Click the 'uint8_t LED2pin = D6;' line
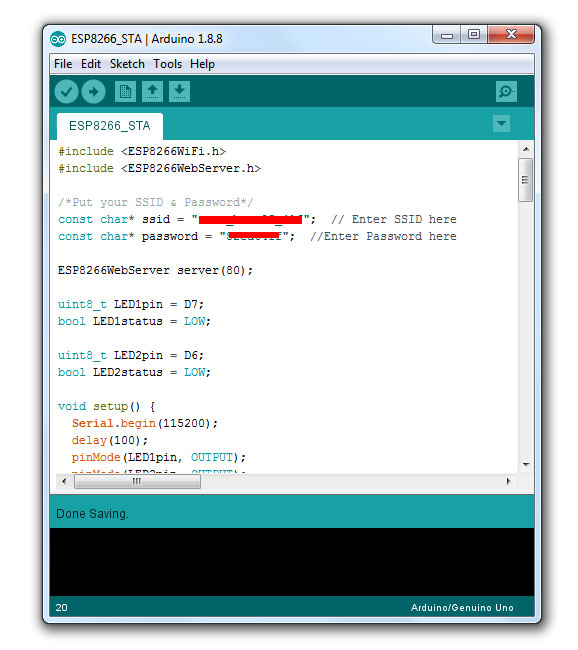The width and height of the screenshot is (578, 650). pos(131,356)
